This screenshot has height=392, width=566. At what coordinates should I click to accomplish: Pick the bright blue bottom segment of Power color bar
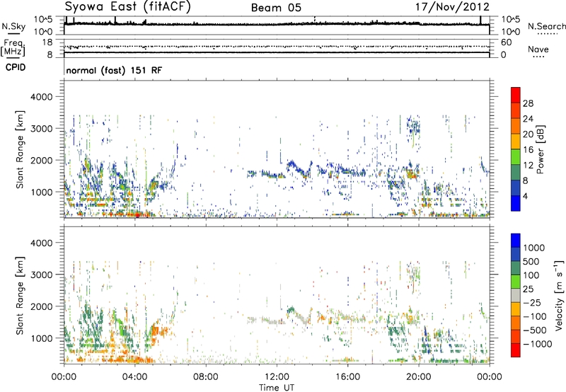click(516, 203)
